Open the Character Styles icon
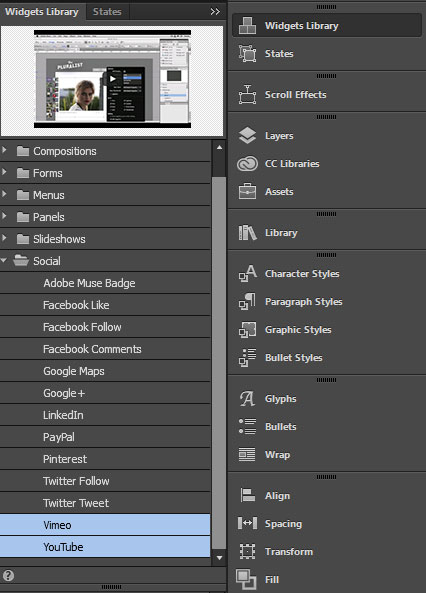 pos(247,273)
